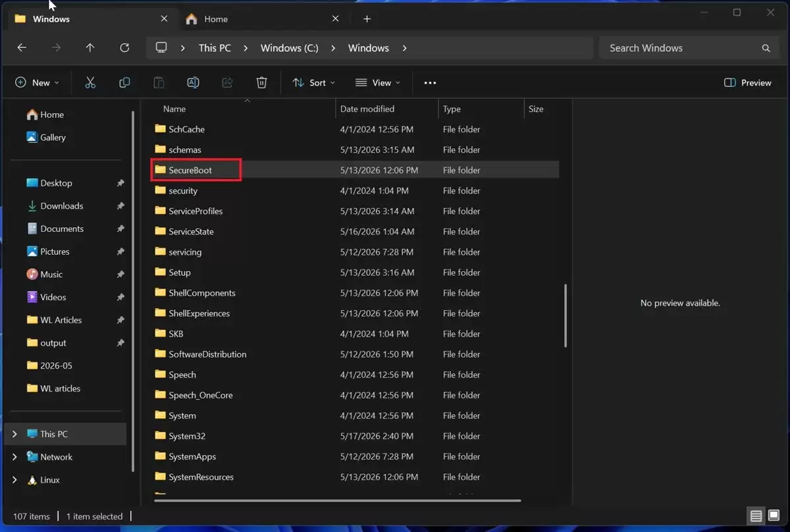Click the Rename icon in toolbar
The width and height of the screenshot is (790, 532).
pyautogui.click(x=193, y=82)
